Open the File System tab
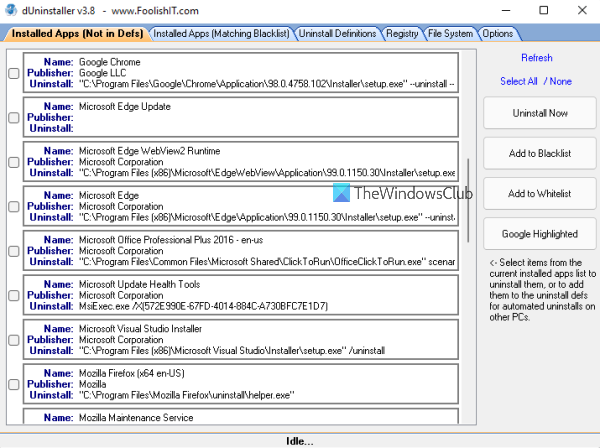 click(x=450, y=34)
